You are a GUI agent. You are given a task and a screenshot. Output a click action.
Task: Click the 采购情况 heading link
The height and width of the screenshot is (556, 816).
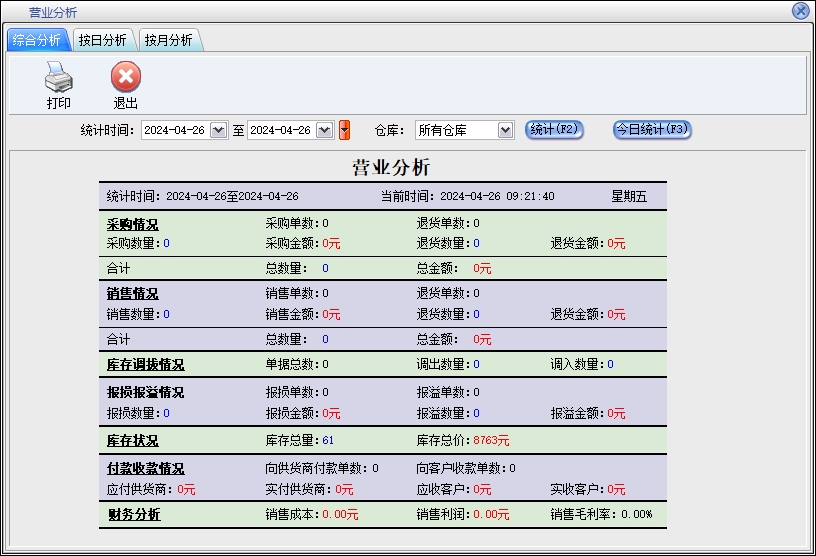point(132,224)
